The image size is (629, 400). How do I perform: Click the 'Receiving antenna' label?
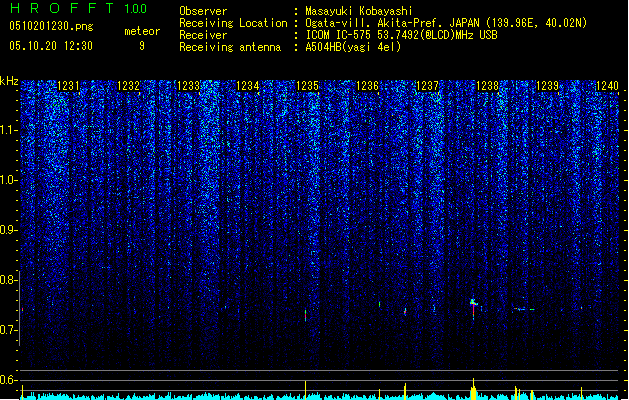coord(230,47)
